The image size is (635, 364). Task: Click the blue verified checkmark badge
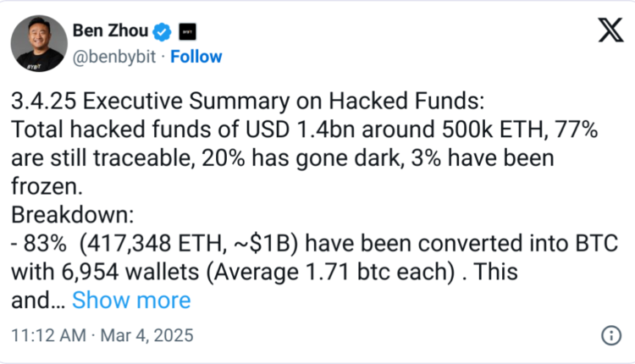pyautogui.click(x=163, y=32)
